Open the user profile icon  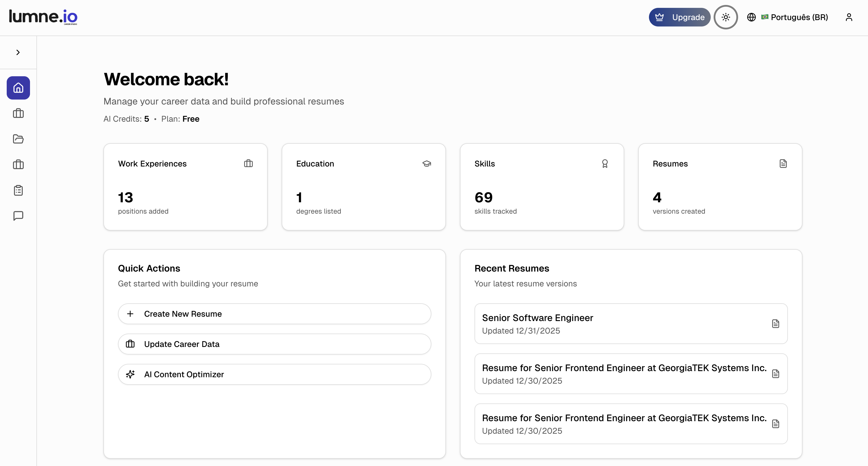[x=849, y=17]
